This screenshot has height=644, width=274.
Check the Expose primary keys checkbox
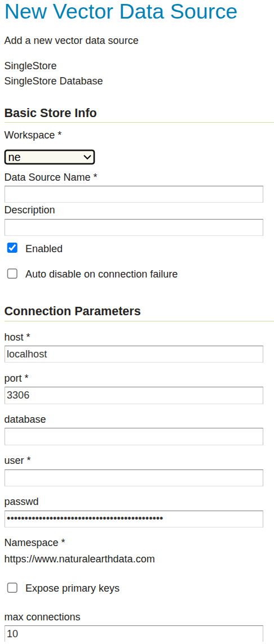12,588
